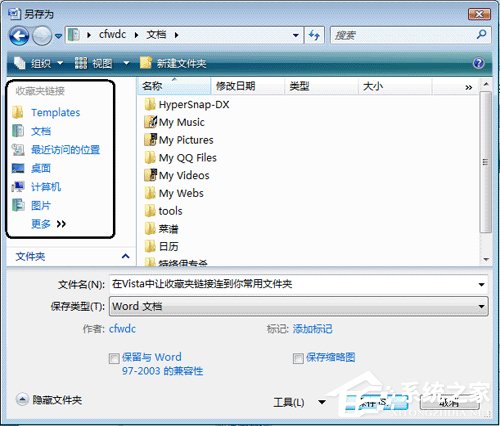Select the My Webs folder
This screenshot has height=426, width=500.
pos(181,193)
